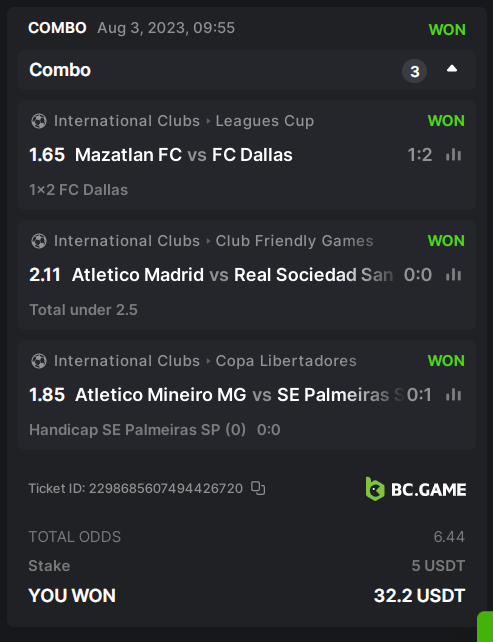Open the Copa Libertadores league link

click(x=286, y=361)
